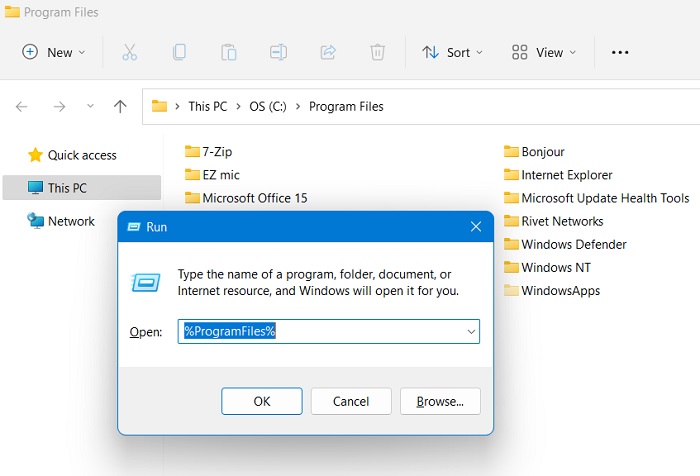The image size is (700, 476).
Task: Go forward with the right arrow
Action: point(59,107)
